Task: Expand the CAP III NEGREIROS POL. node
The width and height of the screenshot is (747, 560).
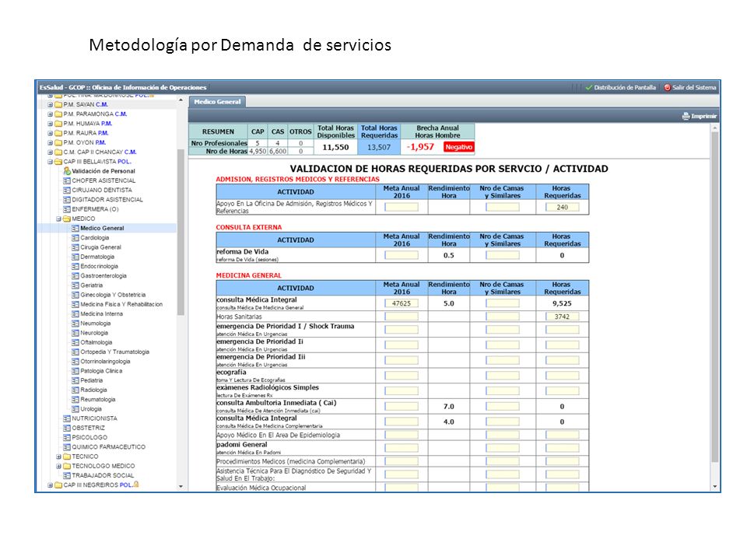Action: 50,485
